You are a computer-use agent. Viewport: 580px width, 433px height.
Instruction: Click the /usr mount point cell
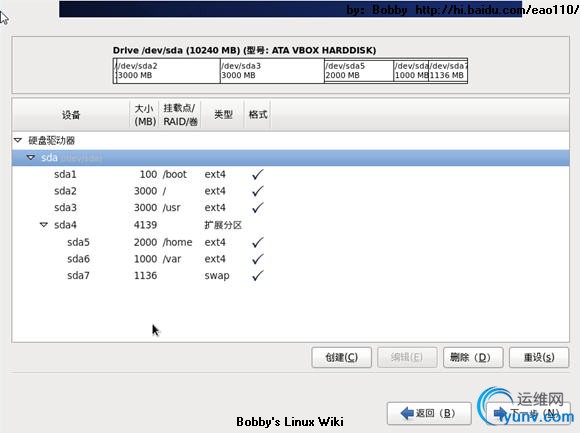click(x=172, y=207)
